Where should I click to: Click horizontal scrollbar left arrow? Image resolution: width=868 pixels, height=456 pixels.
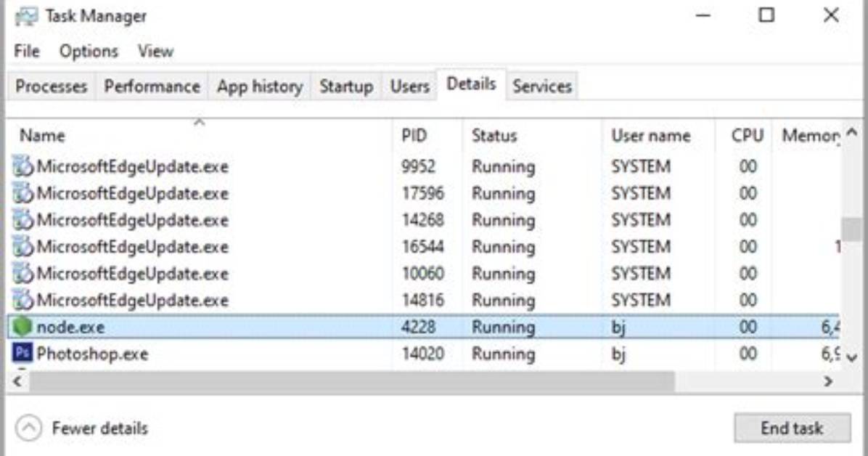coord(17,381)
